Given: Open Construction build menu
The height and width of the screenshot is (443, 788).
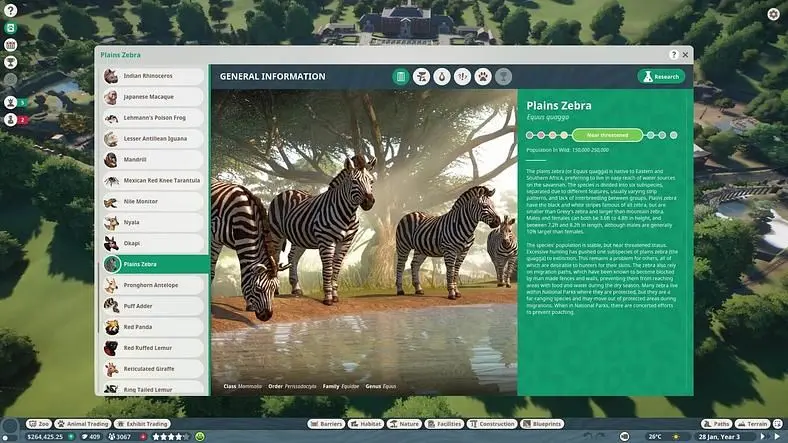Looking at the screenshot, I should [492, 424].
